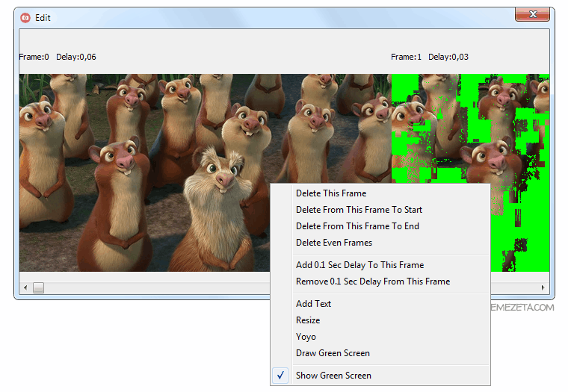This screenshot has width=568, height=392.
Task: Click the 'Frame:1' label
Action: click(406, 57)
